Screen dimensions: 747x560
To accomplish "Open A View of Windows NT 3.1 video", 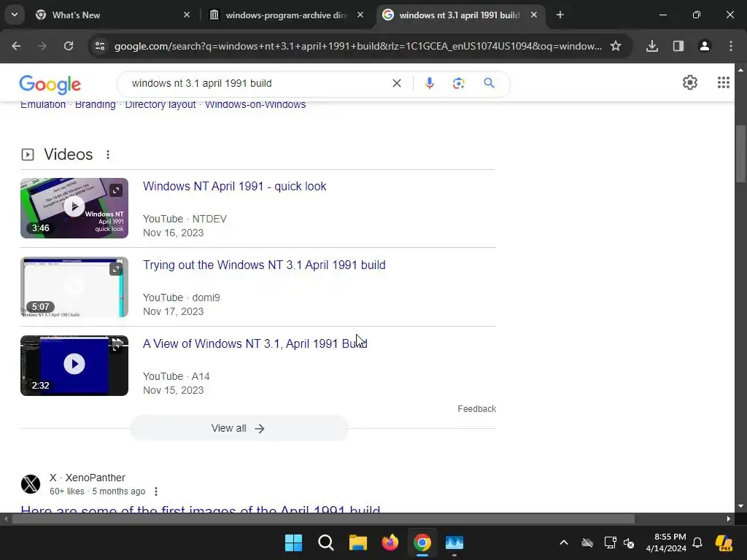I will click(x=255, y=344).
